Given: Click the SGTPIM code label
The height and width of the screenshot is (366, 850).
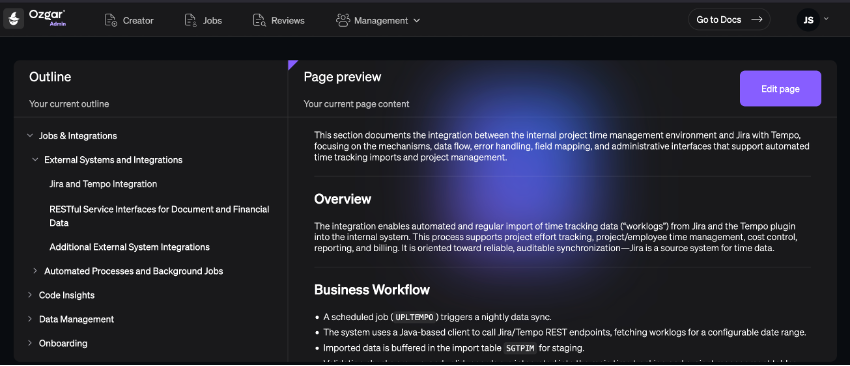Looking at the screenshot, I should (520, 348).
